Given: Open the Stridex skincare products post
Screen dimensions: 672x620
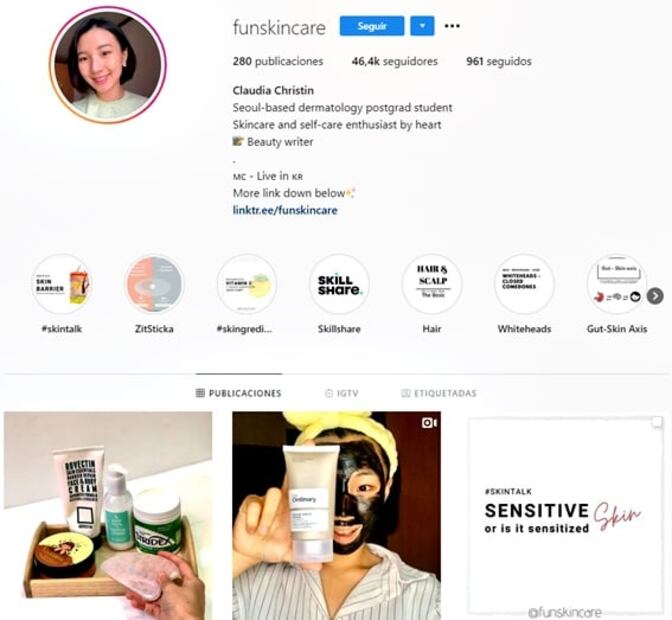Looking at the screenshot, I should point(108,515).
